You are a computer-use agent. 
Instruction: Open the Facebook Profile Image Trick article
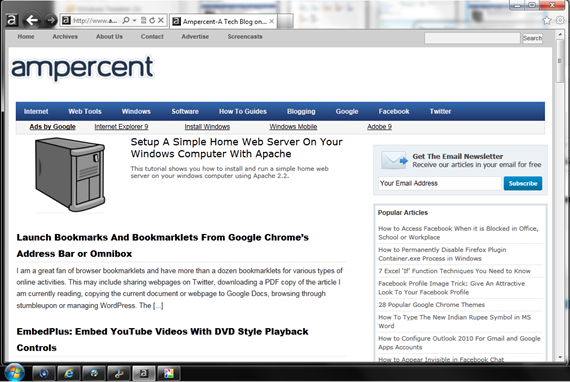click(x=451, y=288)
